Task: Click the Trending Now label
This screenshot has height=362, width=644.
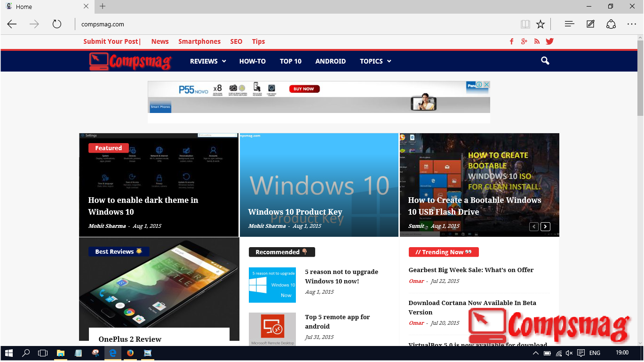Action: click(x=444, y=252)
